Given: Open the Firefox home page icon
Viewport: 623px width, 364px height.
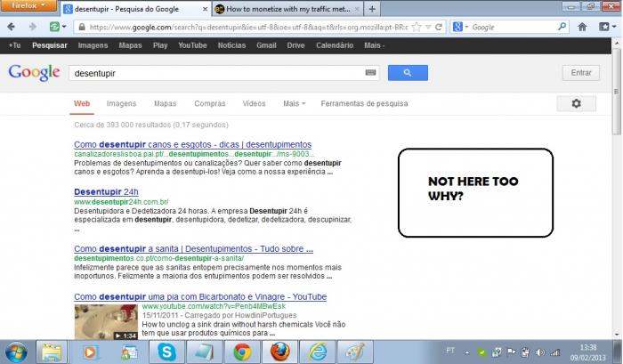Looking at the screenshot, I should pos(582,27).
